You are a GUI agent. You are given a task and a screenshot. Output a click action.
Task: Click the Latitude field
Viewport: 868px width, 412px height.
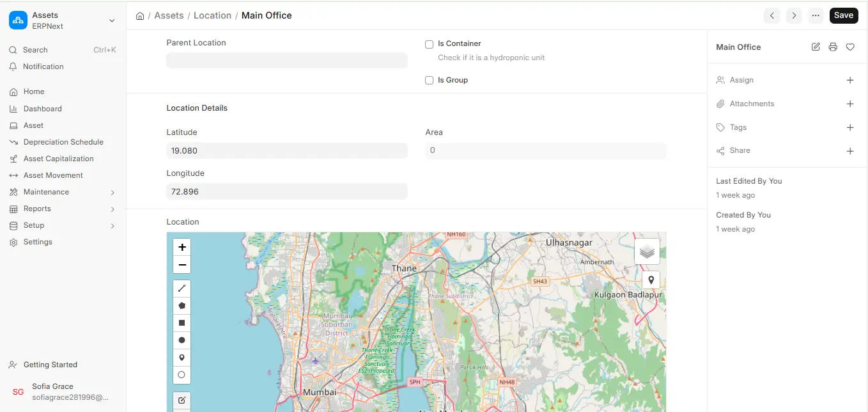[x=287, y=151]
